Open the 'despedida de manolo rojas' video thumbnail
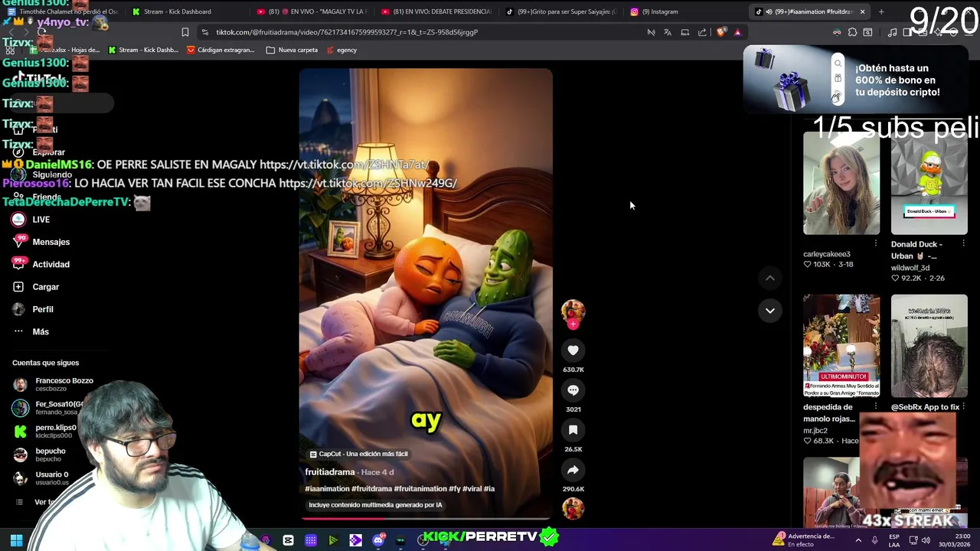 [x=841, y=346]
